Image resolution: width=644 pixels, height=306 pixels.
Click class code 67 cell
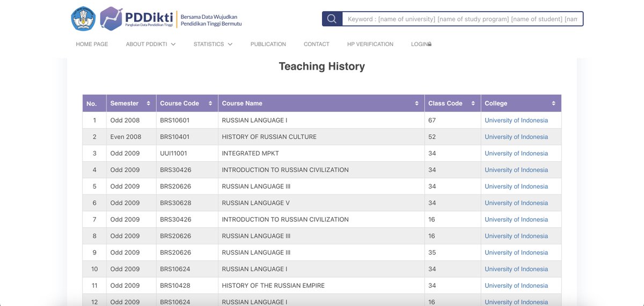452,120
